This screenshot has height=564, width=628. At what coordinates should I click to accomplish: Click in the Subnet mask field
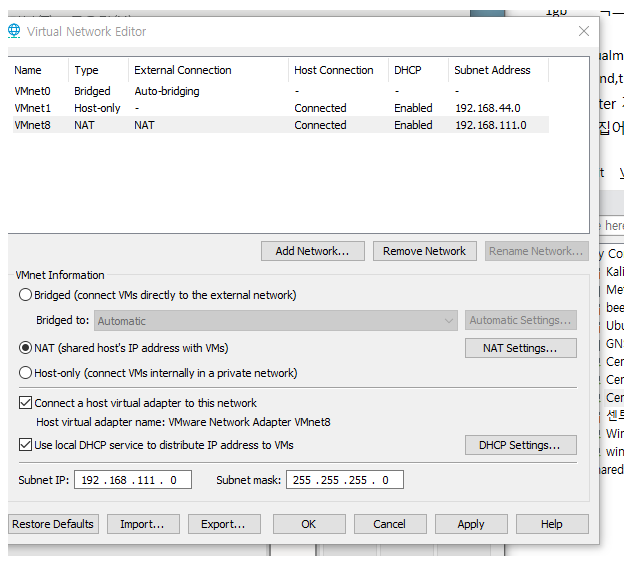click(345, 480)
